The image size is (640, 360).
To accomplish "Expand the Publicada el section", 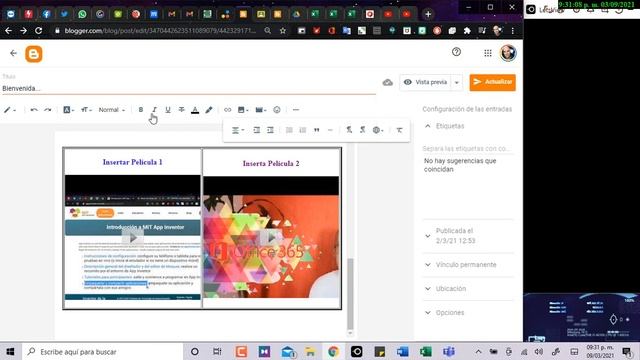I will [427, 236].
